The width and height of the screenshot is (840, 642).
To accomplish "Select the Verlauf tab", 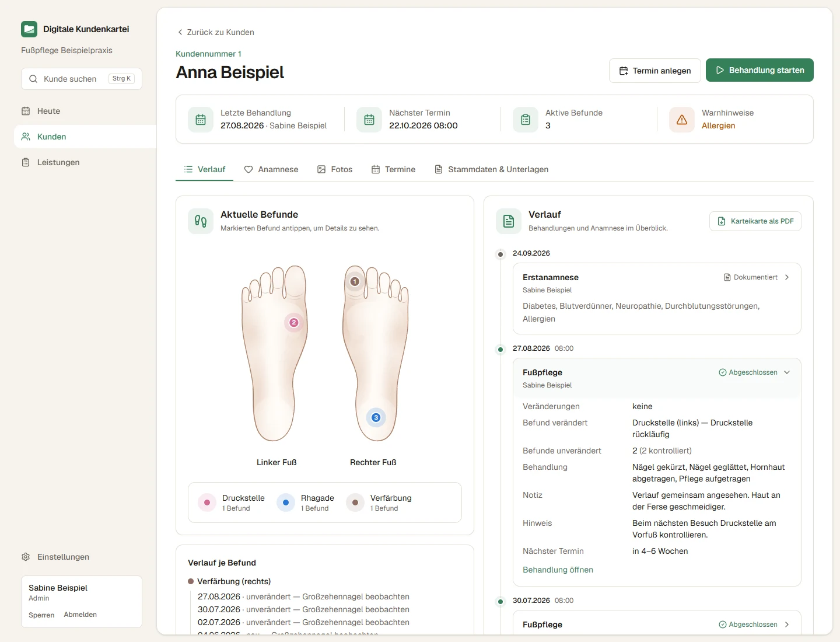I will click(205, 169).
